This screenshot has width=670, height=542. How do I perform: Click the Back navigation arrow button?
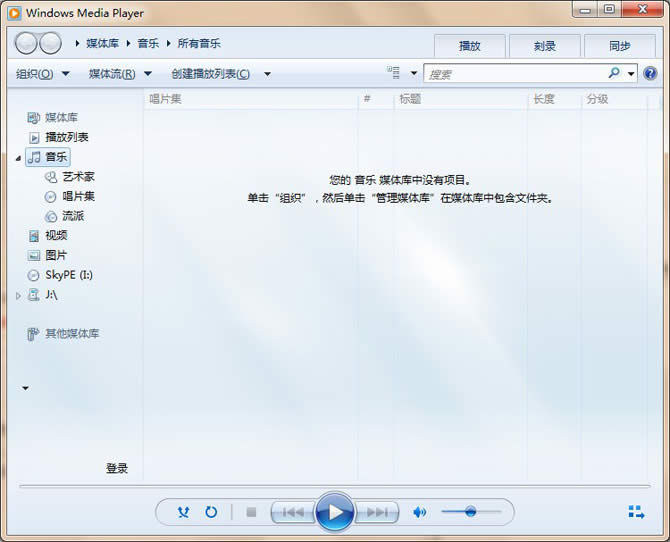point(27,43)
